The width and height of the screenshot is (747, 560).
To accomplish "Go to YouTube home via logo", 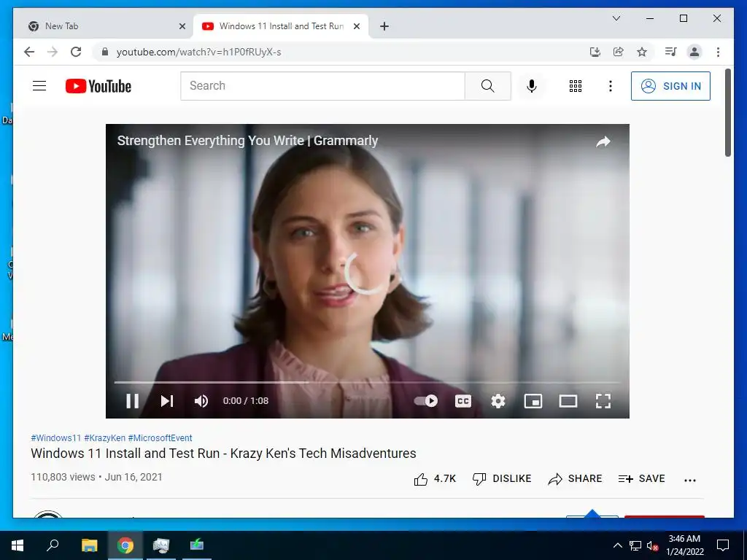I will pos(98,86).
